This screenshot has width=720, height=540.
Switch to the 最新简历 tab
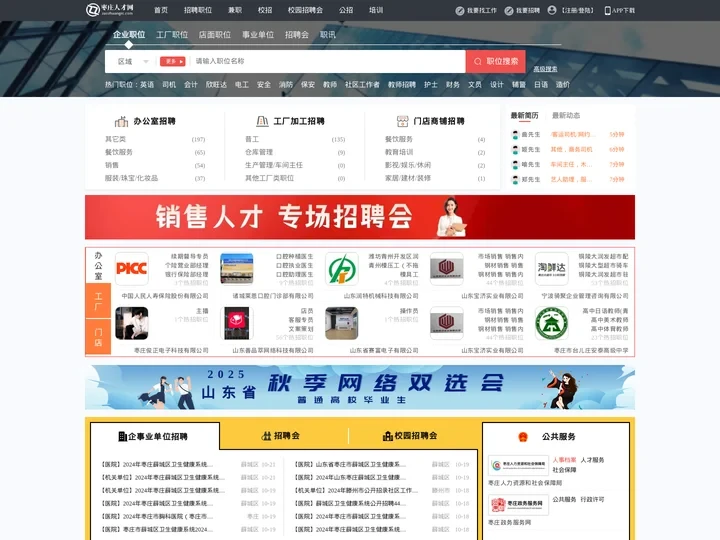click(x=524, y=115)
